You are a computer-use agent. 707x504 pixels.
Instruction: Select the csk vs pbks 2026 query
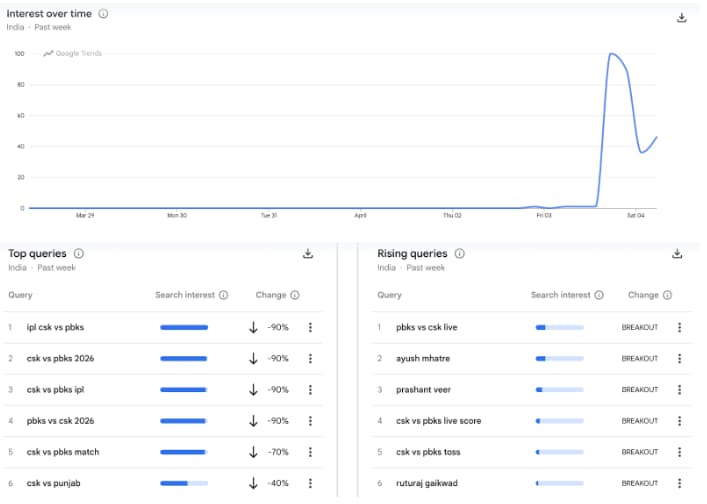click(62, 358)
